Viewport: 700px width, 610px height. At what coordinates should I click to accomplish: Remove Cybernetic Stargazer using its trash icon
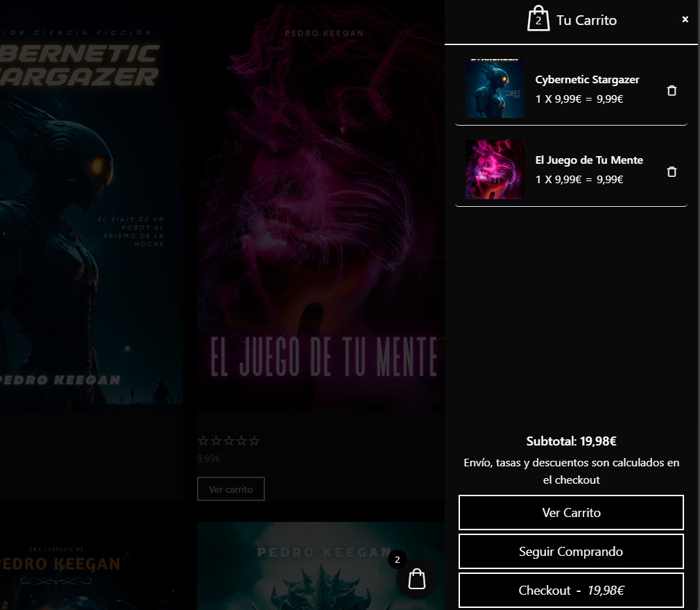671,90
